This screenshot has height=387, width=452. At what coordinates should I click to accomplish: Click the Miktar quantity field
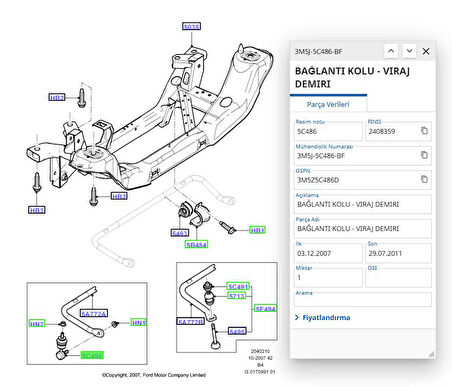pos(328,278)
